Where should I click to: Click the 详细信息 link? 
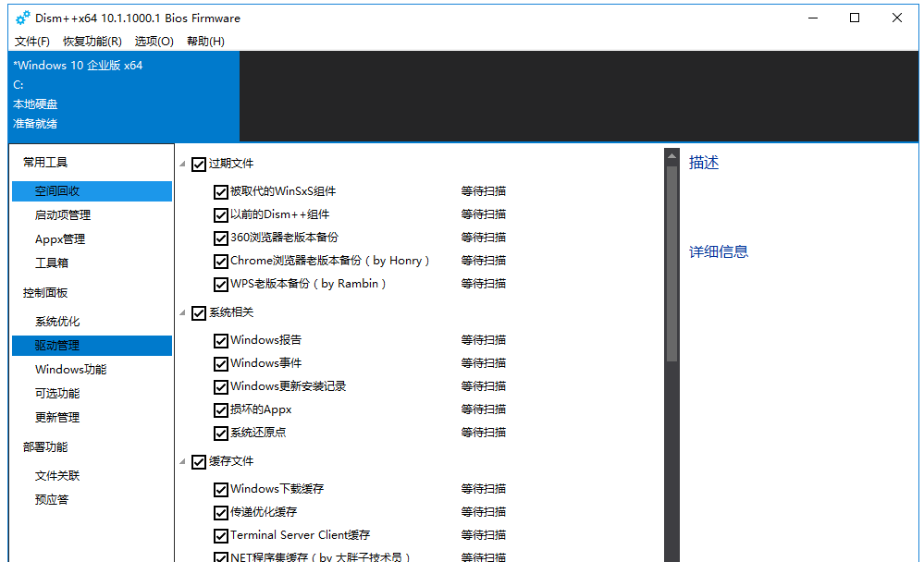click(718, 250)
